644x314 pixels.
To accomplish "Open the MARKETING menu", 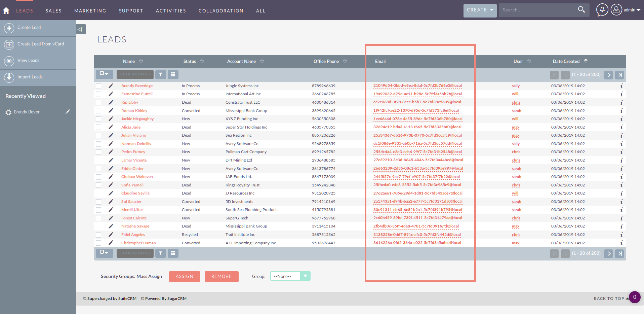I will [x=90, y=11].
